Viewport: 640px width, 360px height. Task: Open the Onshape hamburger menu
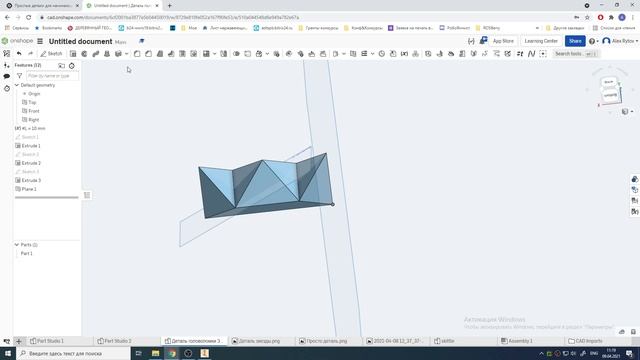tap(40, 41)
